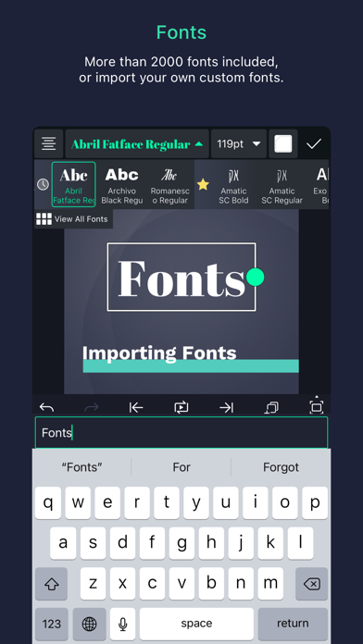Open the recent fonts clock icon
Screen dimensions: 363x644
point(43,184)
